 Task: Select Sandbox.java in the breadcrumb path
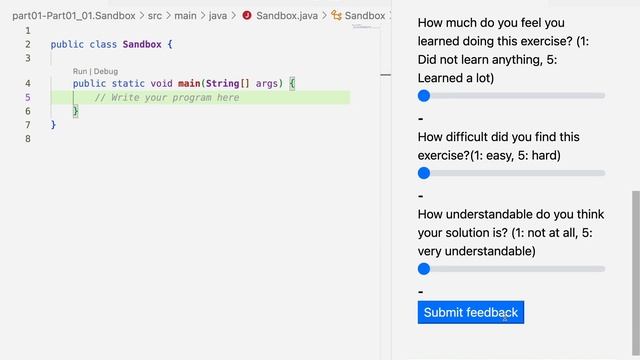tap(287, 16)
